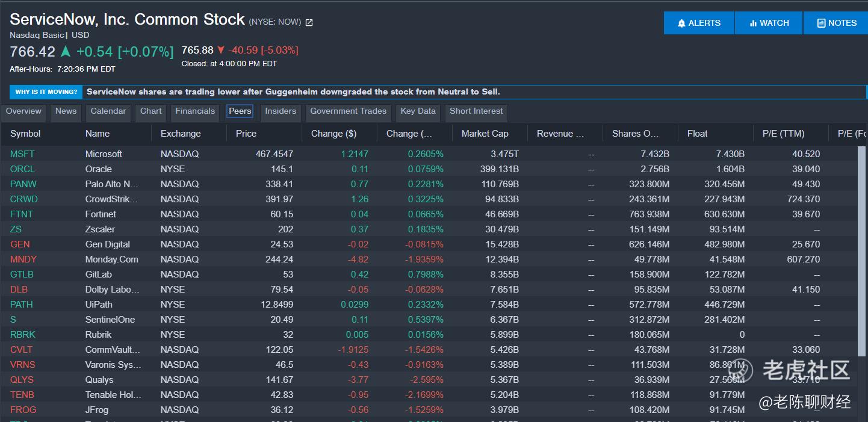868x422 pixels.
Task: Click the ALERTS bell button
Action: pyautogui.click(x=699, y=23)
